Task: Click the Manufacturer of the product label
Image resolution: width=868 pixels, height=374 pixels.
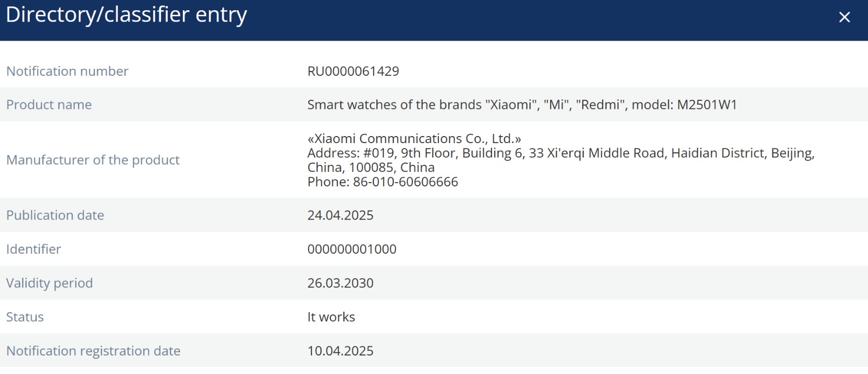Action: point(93,160)
